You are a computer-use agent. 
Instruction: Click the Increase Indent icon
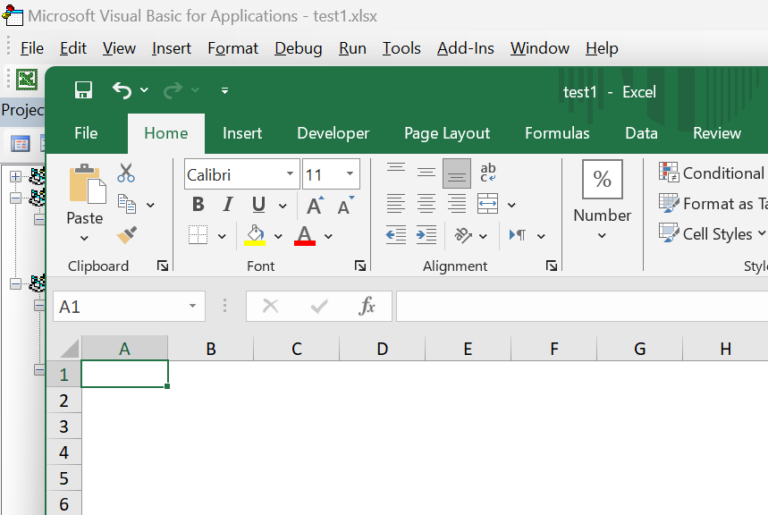426,235
